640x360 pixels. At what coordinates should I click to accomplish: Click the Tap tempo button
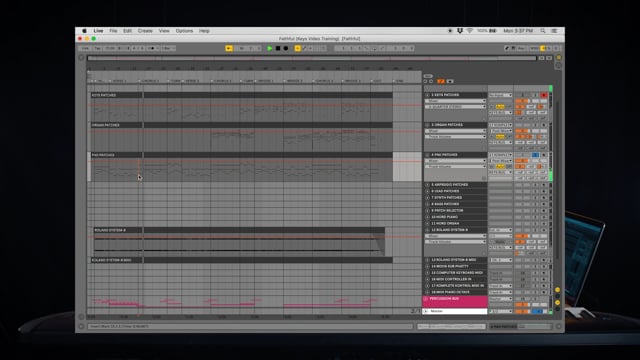click(98, 48)
